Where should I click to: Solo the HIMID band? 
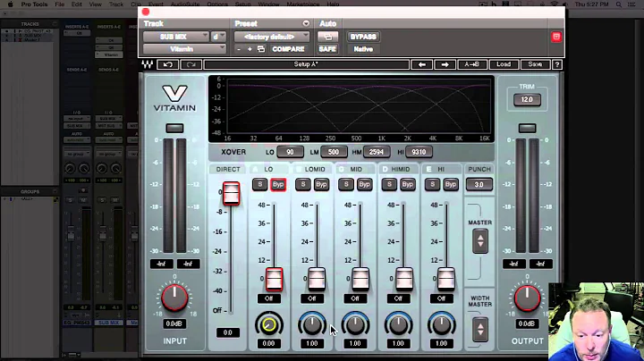pyautogui.click(x=389, y=184)
